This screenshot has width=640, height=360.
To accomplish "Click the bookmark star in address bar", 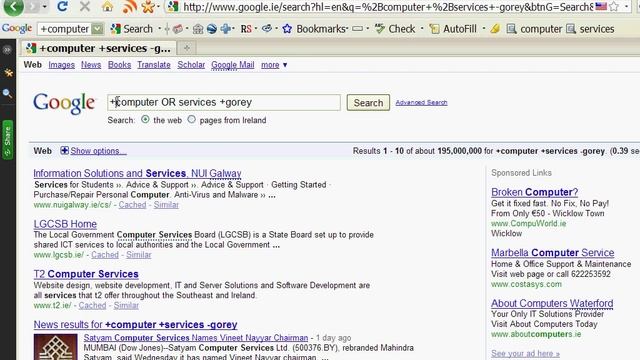I will click(614, 7).
